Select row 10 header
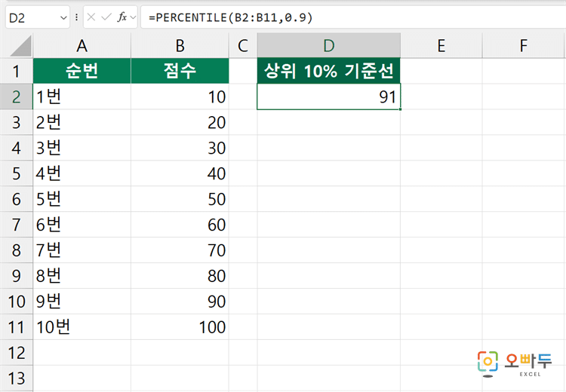Image resolution: width=566 pixels, height=392 pixels. click(x=17, y=302)
